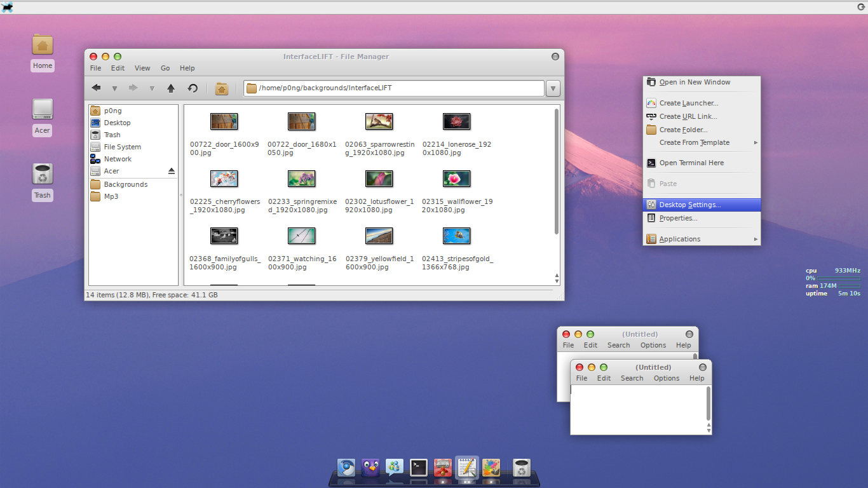Navigate up one directory with the up arrow

[x=170, y=88]
